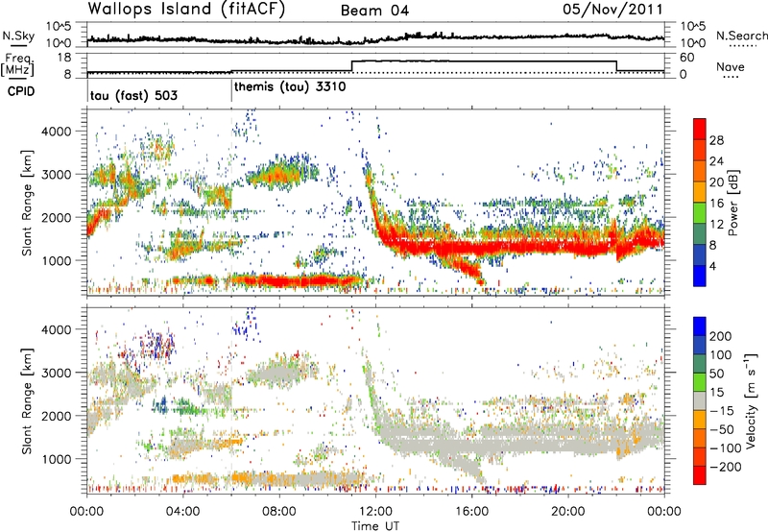The image size is (768, 532).
Task: Click the 3000 tick on velocity panel axis
Action: (57, 373)
